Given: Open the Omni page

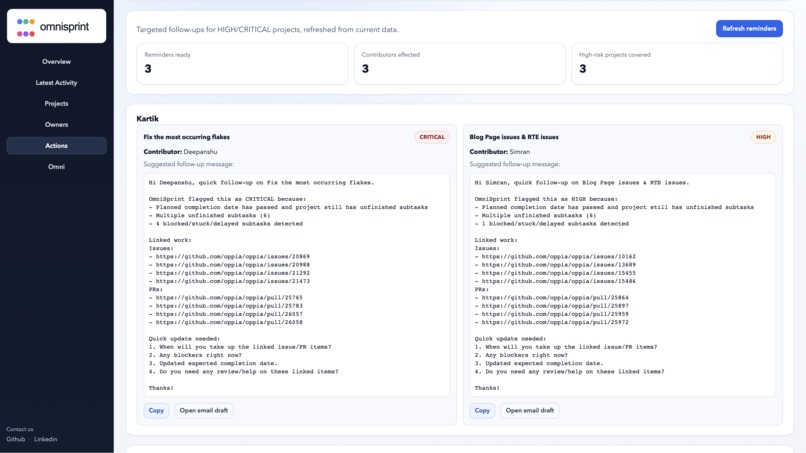Looking at the screenshot, I should (57, 167).
